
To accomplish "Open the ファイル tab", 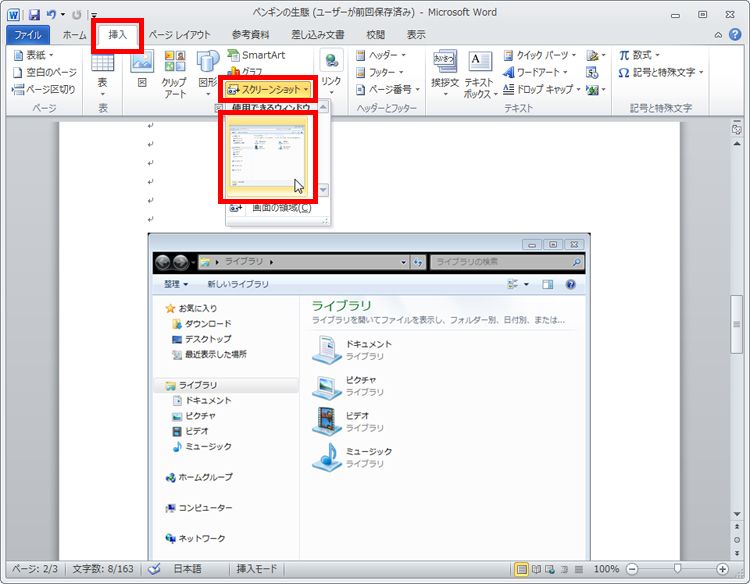I will pyautogui.click(x=28, y=35).
